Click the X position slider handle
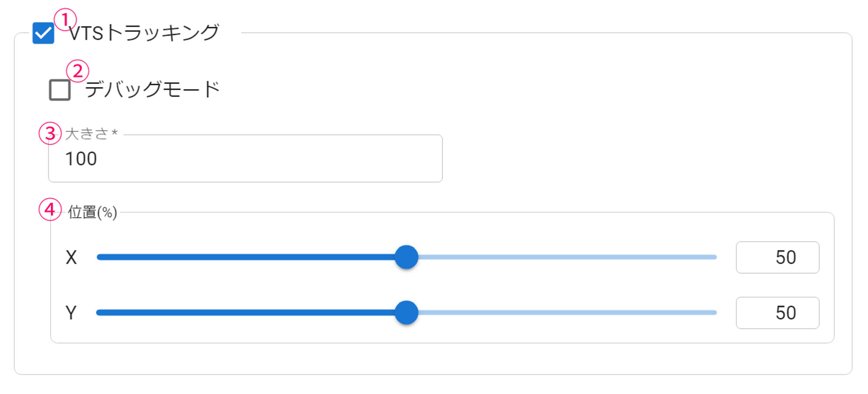868x394 pixels. point(406,257)
